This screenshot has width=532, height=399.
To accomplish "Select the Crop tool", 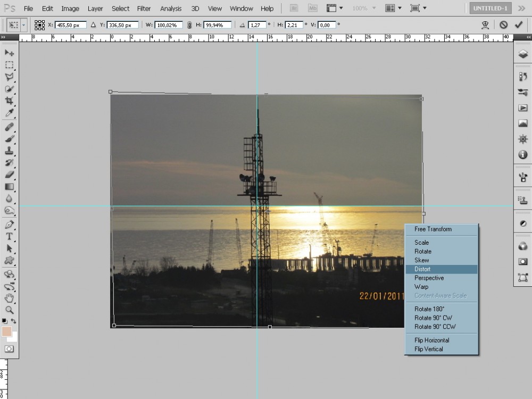I will click(9, 101).
